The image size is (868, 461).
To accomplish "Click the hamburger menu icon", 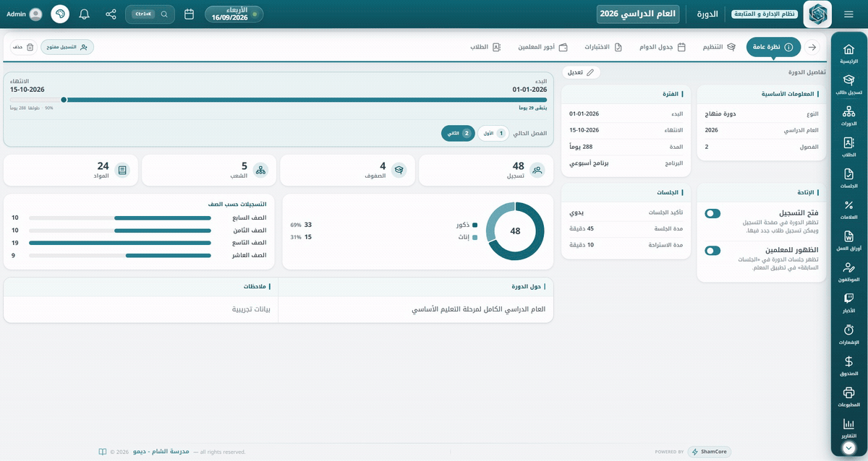I will click(x=849, y=14).
